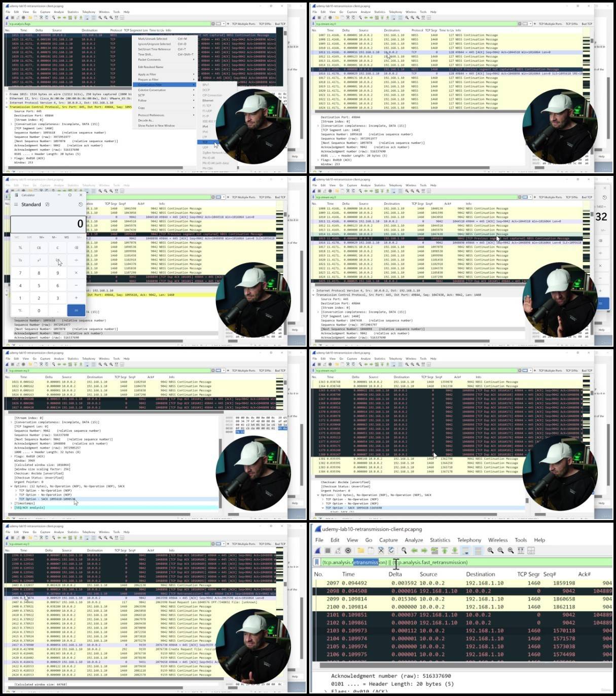Open the Wireless menu in the zoomed-in Wireshark window

498,540
